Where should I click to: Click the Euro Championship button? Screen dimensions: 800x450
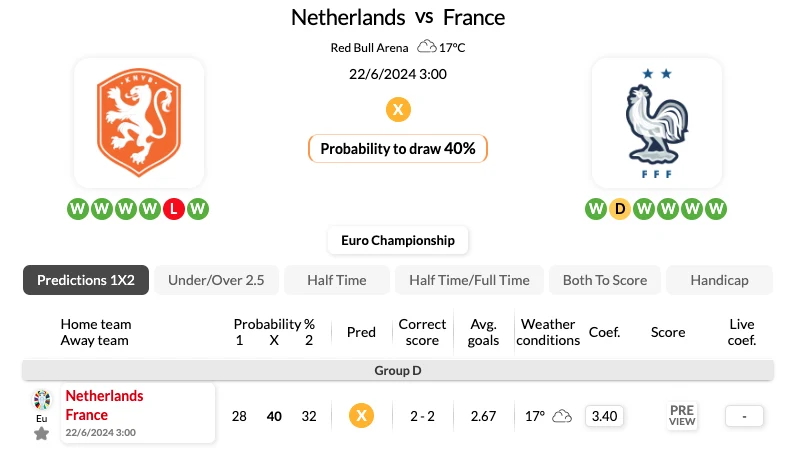[398, 240]
